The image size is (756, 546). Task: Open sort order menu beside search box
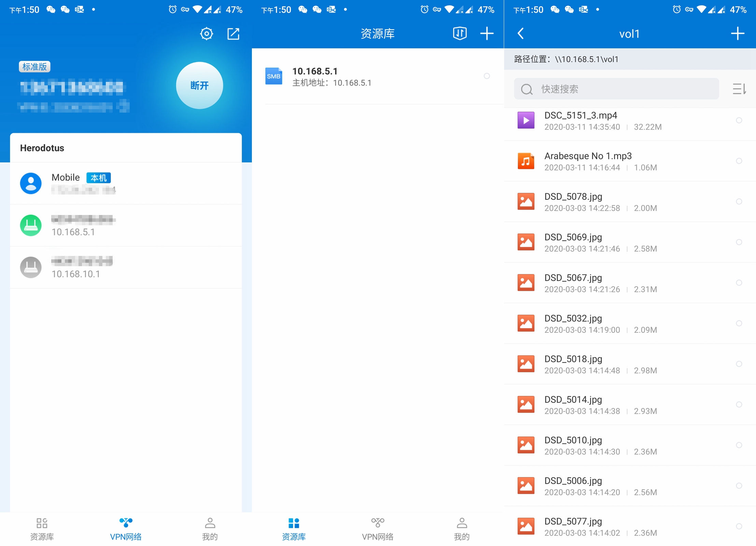coord(739,89)
